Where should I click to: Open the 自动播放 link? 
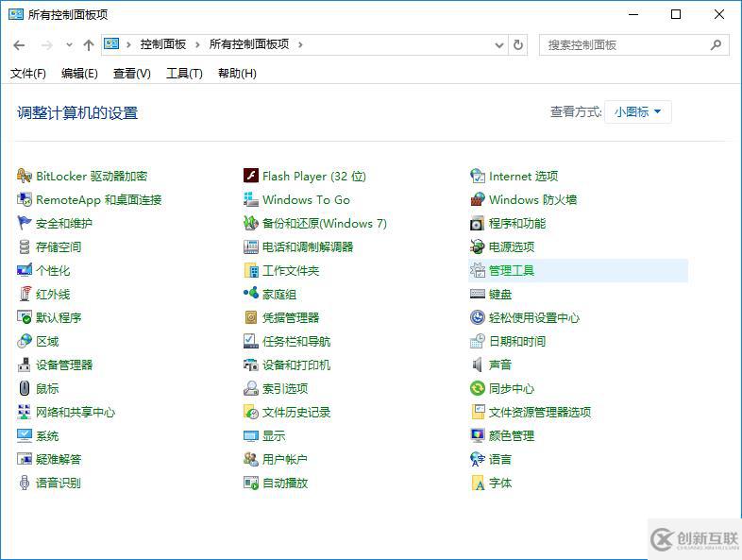[x=285, y=484]
